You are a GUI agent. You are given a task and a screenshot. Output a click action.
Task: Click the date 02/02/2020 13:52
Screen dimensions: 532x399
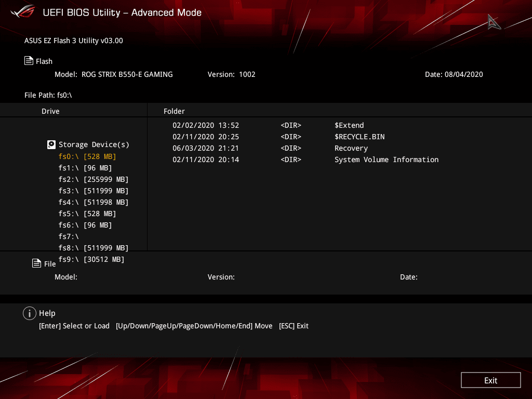[206, 125]
